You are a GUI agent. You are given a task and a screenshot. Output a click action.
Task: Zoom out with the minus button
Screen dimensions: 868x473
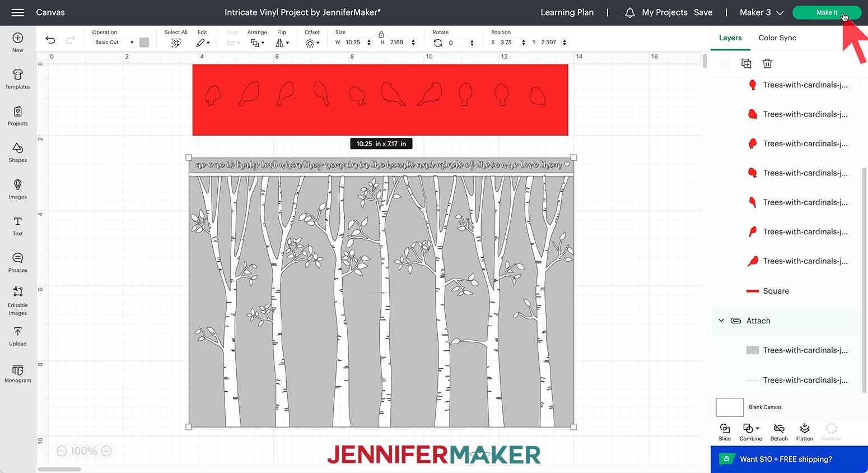click(62, 451)
